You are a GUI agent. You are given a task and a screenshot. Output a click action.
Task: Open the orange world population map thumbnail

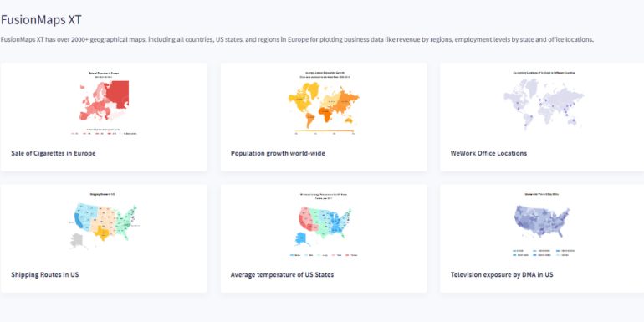point(324,102)
